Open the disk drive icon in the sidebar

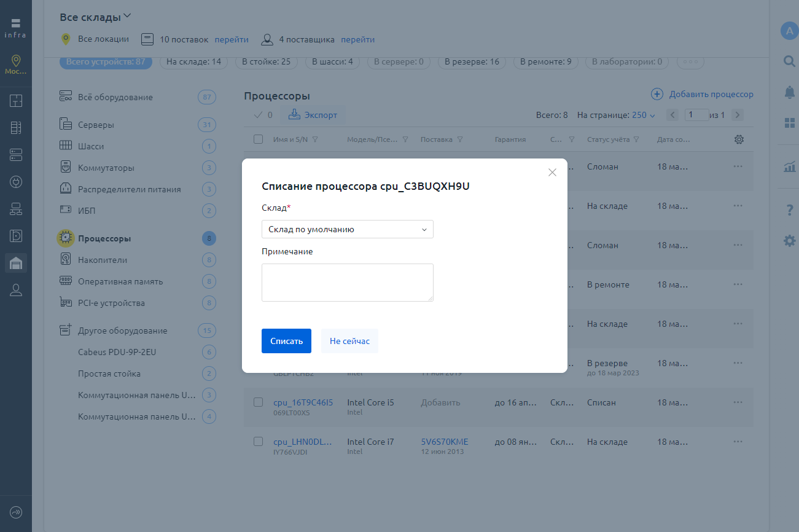(16, 236)
